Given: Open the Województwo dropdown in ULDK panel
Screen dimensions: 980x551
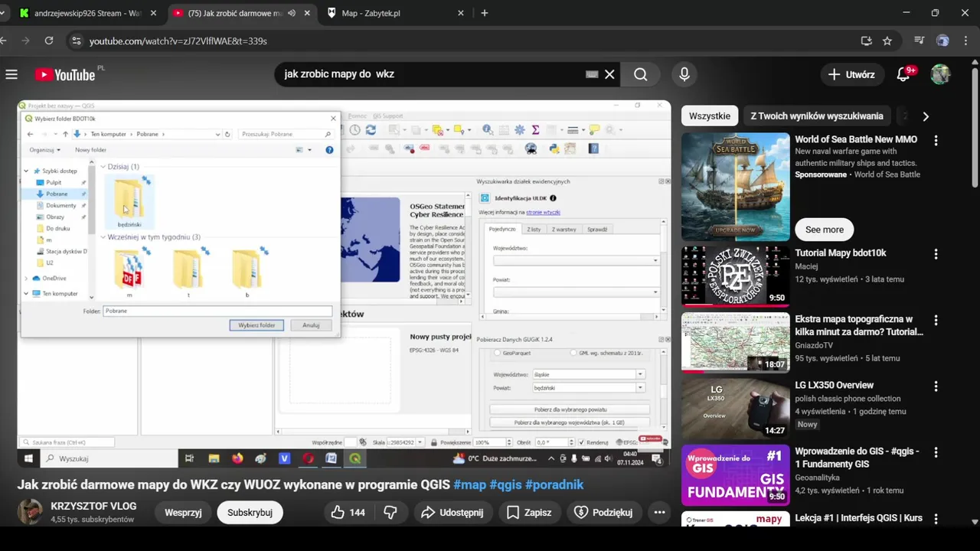Looking at the screenshot, I should point(576,260).
